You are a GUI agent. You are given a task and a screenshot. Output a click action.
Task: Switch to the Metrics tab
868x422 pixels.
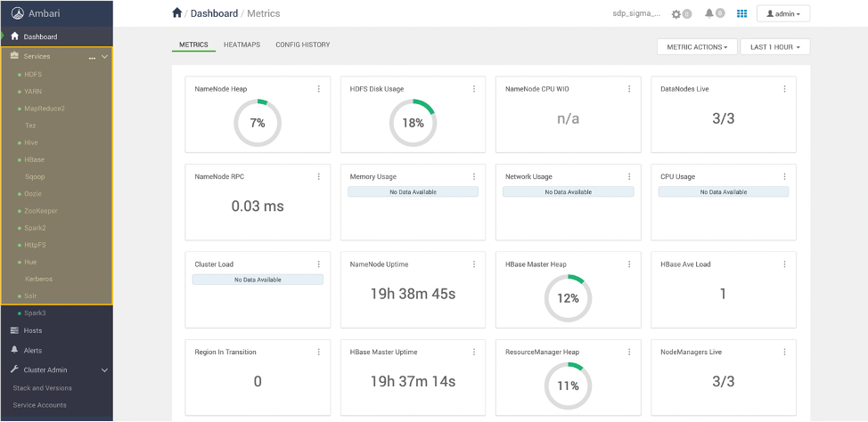193,45
